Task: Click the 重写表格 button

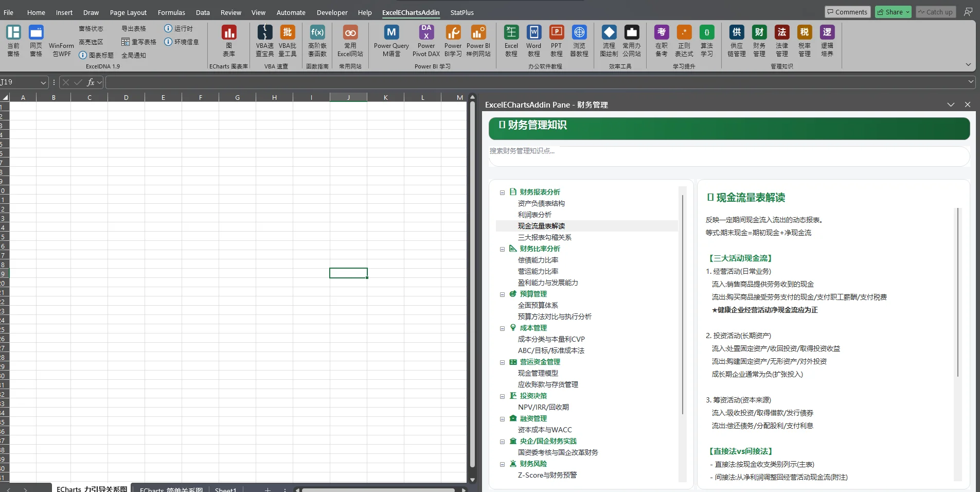Action: point(139,42)
